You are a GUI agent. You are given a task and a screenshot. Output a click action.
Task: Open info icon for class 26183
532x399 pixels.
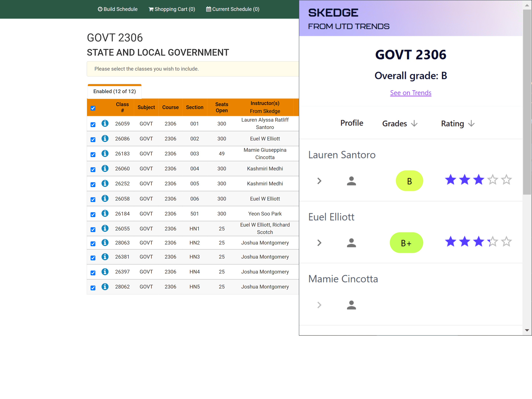(x=105, y=154)
